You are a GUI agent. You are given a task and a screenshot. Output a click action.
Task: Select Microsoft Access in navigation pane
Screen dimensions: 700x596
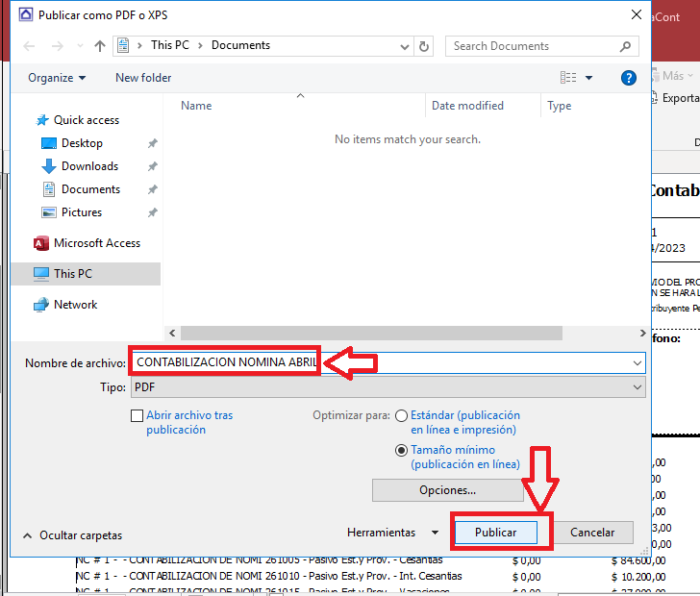(x=87, y=243)
